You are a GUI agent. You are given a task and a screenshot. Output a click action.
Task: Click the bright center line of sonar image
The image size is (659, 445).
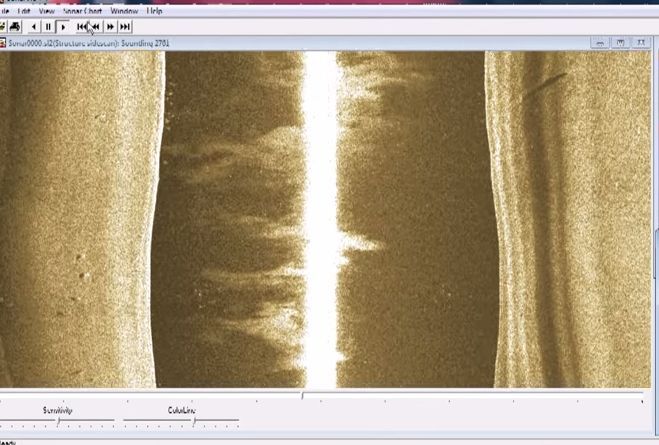pyautogui.click(x=320, y=220)
